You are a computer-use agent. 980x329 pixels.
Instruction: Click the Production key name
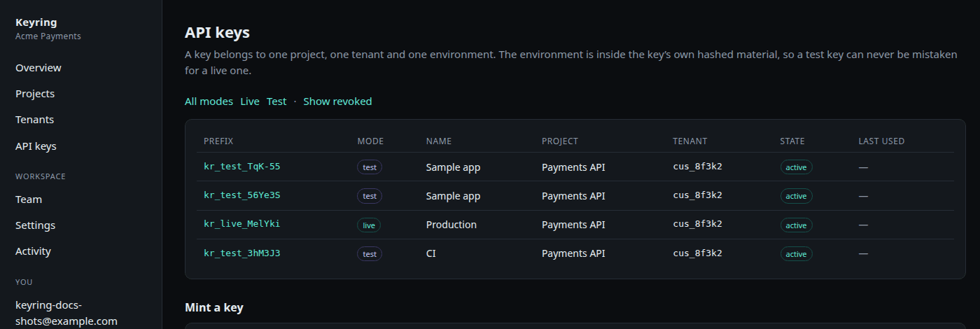pyautogui.click(x=451, y=225)
